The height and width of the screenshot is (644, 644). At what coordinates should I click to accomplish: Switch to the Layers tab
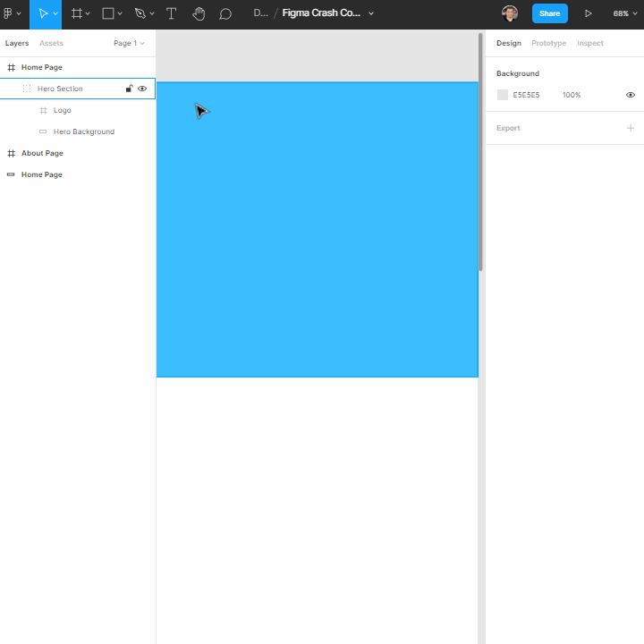(x=17, y=43)
